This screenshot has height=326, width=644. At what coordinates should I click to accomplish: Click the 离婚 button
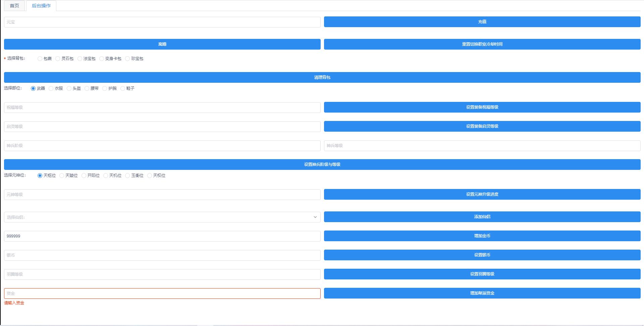pos(162,44)
